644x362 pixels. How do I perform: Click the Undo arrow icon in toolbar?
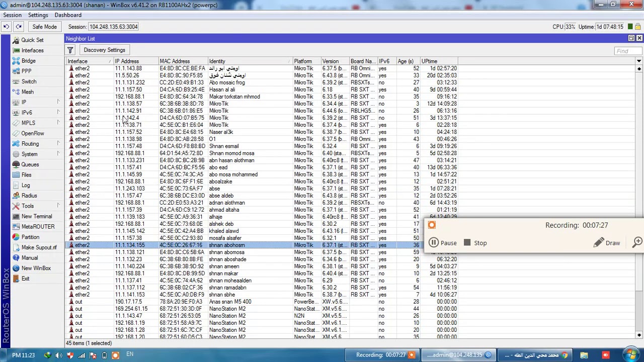(6, 27)
